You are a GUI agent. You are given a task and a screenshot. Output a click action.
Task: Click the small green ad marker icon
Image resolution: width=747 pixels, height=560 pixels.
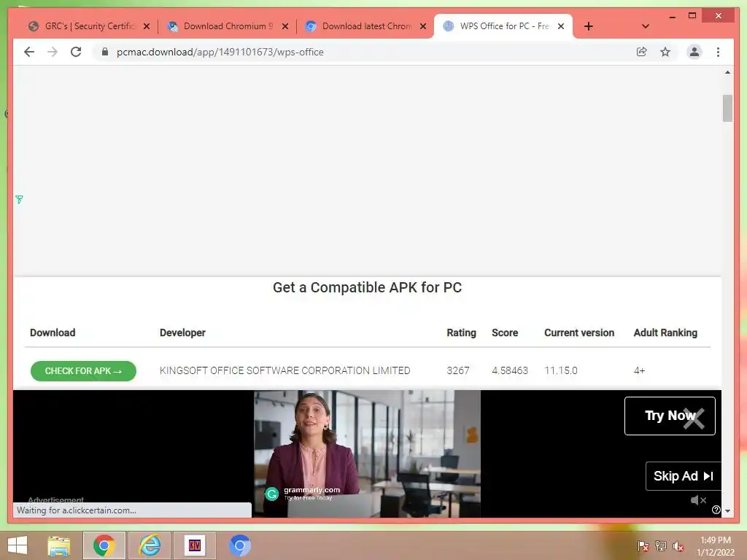point(19,200)
